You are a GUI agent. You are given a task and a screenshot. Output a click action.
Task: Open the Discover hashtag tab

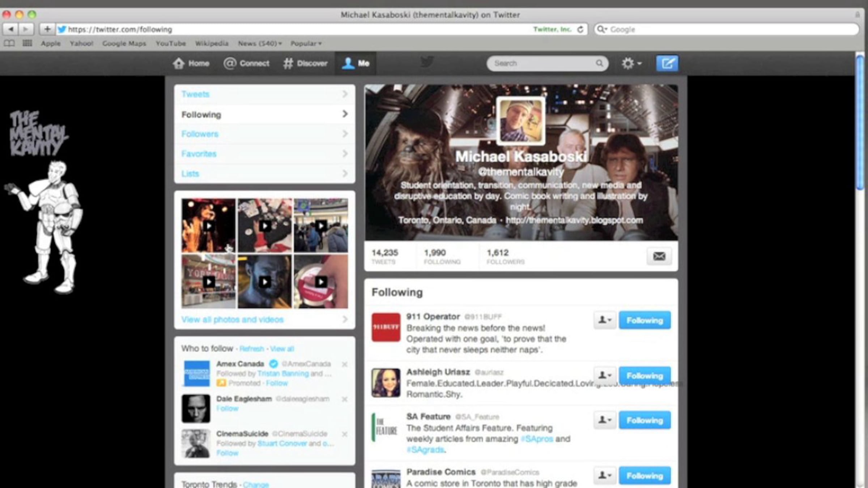tap(305, 64)
